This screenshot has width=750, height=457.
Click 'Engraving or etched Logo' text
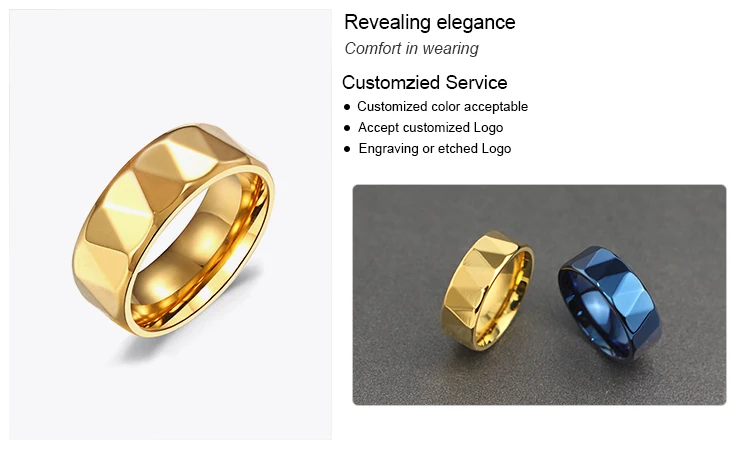435,148
